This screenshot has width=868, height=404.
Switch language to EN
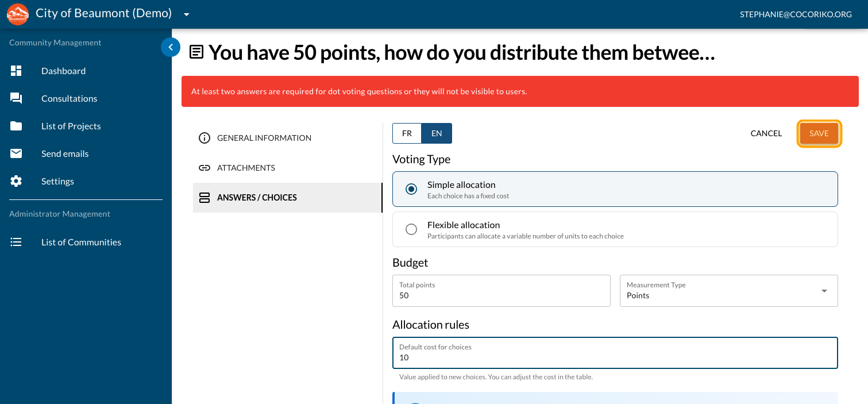point(437,133)
